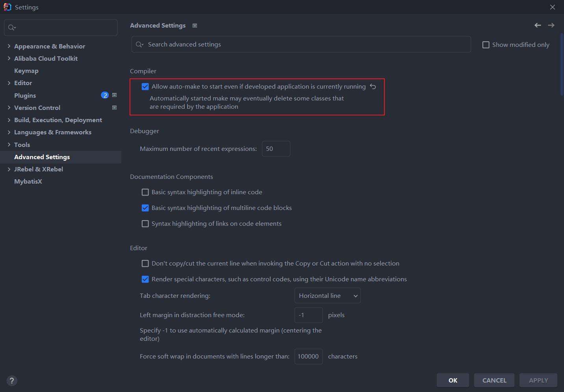This screenshot has width=564, height=392.
Task: Click the Search advanced settings field
Action: click(x=301, y=44)
